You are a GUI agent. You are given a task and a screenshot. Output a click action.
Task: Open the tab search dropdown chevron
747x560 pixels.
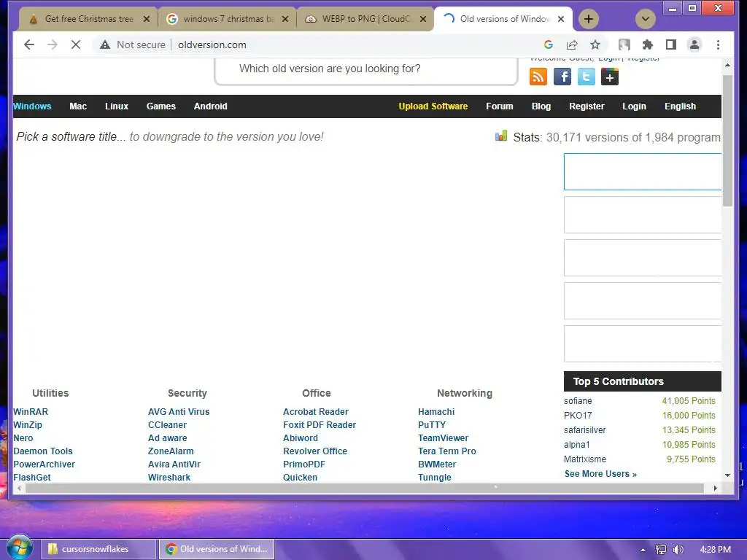coord(646,19)
